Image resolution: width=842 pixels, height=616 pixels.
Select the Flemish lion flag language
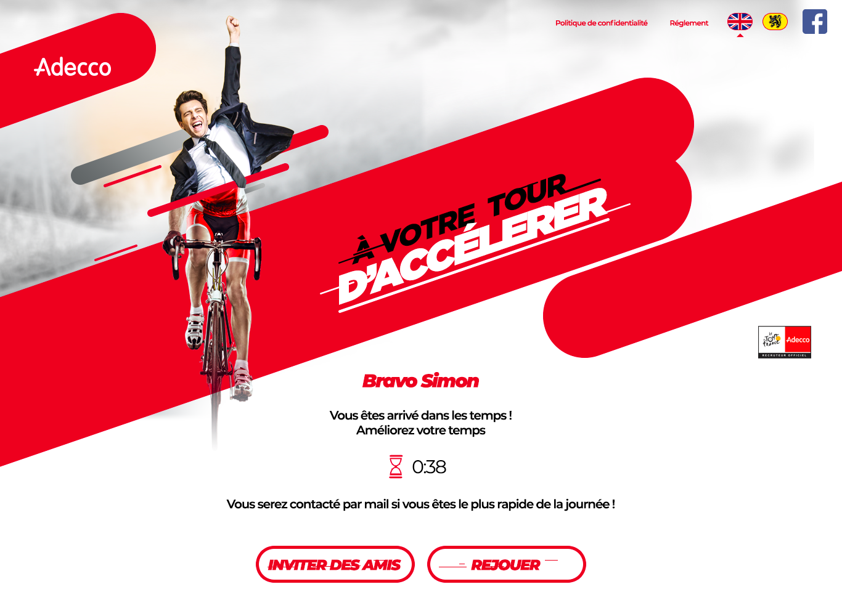(775, 22)
